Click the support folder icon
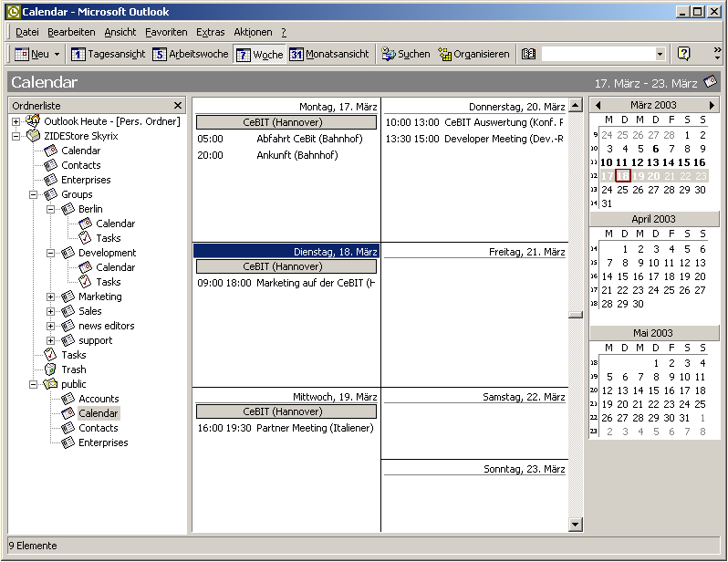 [x=68, y=340]
